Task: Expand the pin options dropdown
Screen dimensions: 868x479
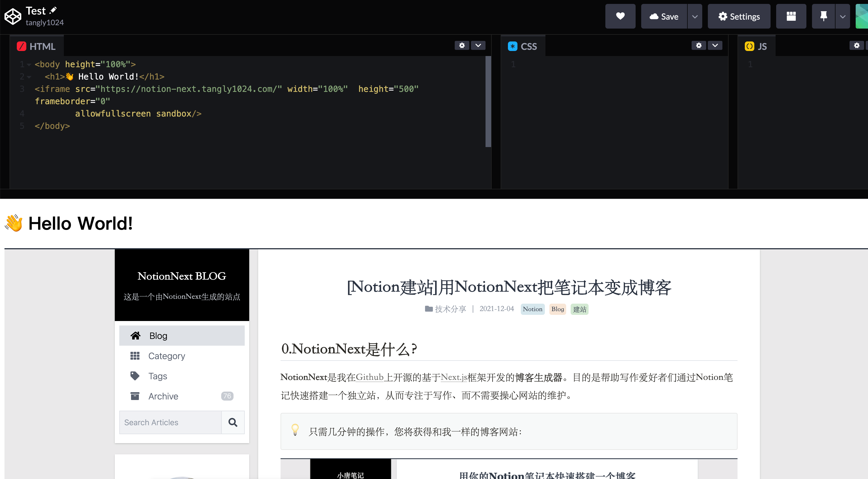Action: 843,16
